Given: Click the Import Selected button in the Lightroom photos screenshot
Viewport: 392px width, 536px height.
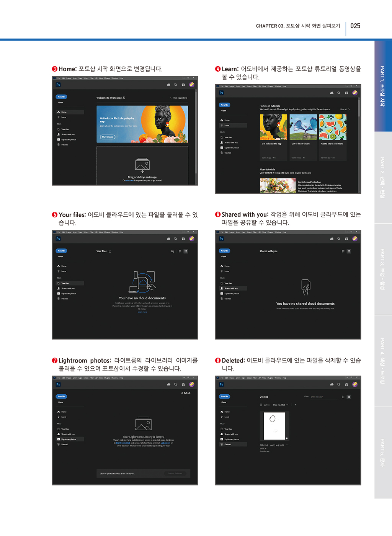Looking at the screenshot, I should click(175, 474).
